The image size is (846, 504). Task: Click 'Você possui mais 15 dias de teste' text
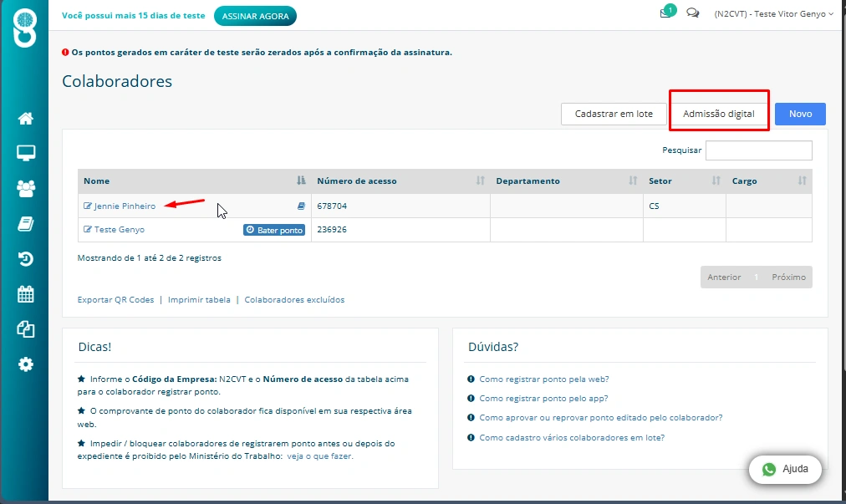pos(133,16)
